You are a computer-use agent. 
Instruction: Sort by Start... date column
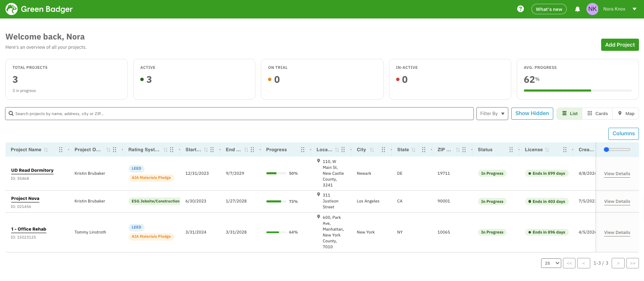[x=206, y=150]
